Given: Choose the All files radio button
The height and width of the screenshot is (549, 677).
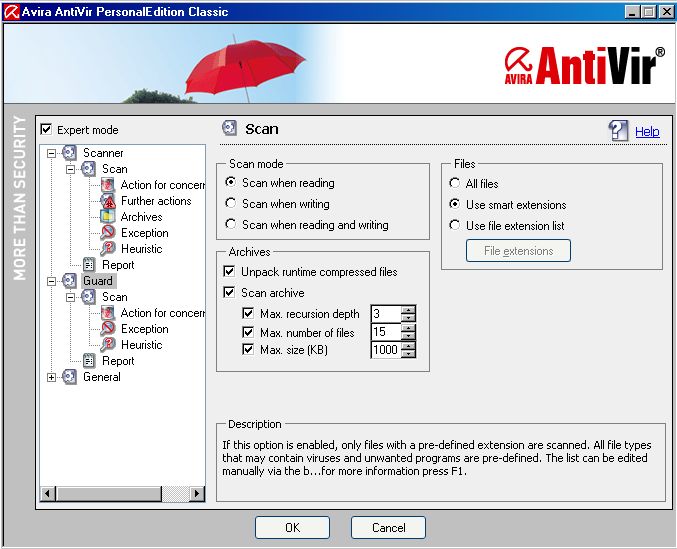Looking at the screenshot, I should [454, 183].
